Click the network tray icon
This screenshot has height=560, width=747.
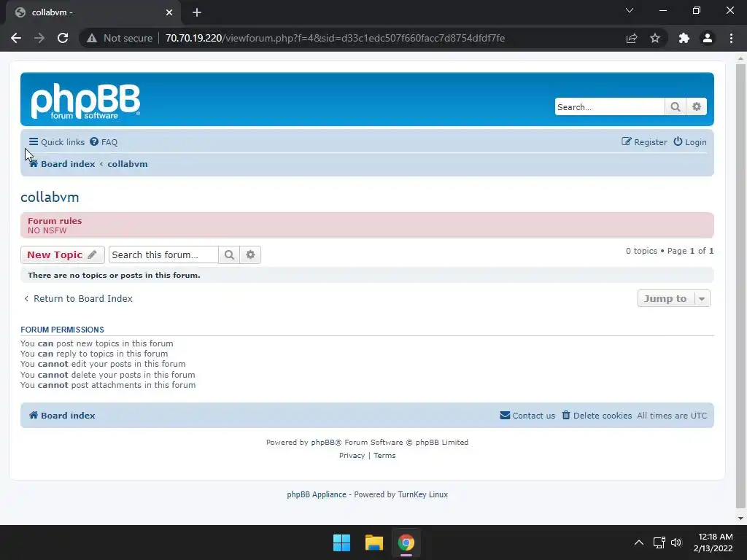click(x=659, y=542)
